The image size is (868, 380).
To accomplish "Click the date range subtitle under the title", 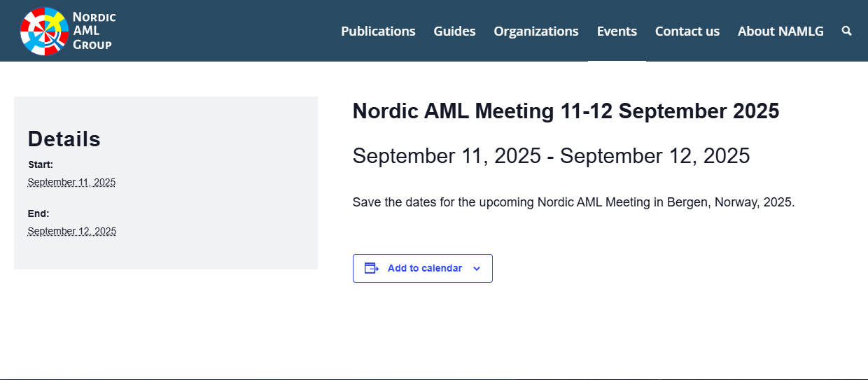I will click(x=551, y=156).
